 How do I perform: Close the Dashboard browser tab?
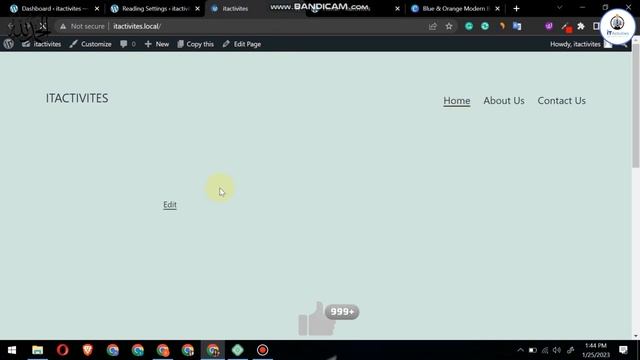point(97,9)
